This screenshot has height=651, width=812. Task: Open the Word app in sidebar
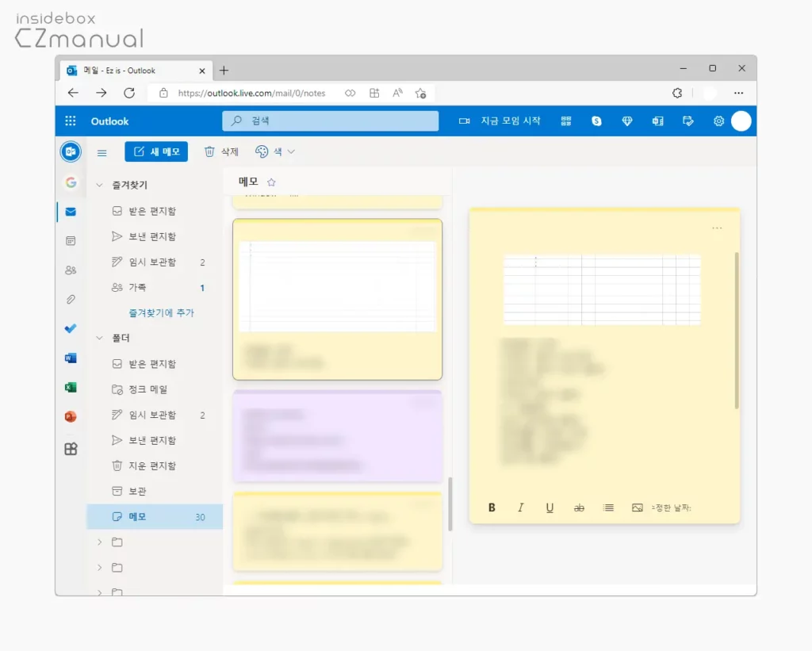tap(71, 358)
